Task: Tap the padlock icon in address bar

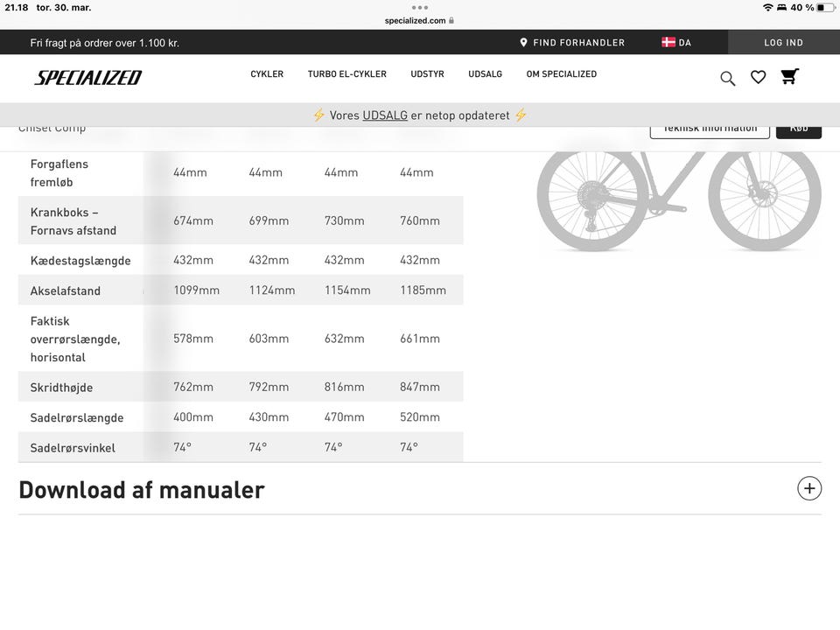Action: coord(451,20)
